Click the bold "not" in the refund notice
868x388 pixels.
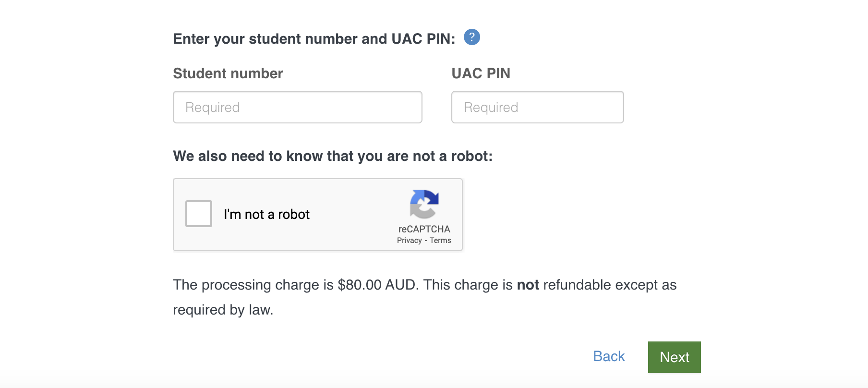[528, 285]
